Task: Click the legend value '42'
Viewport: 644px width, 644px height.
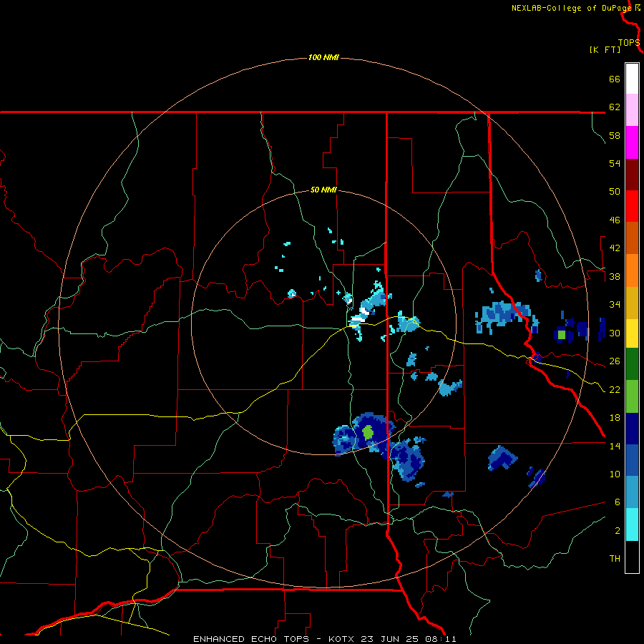Action: [615, 248]
